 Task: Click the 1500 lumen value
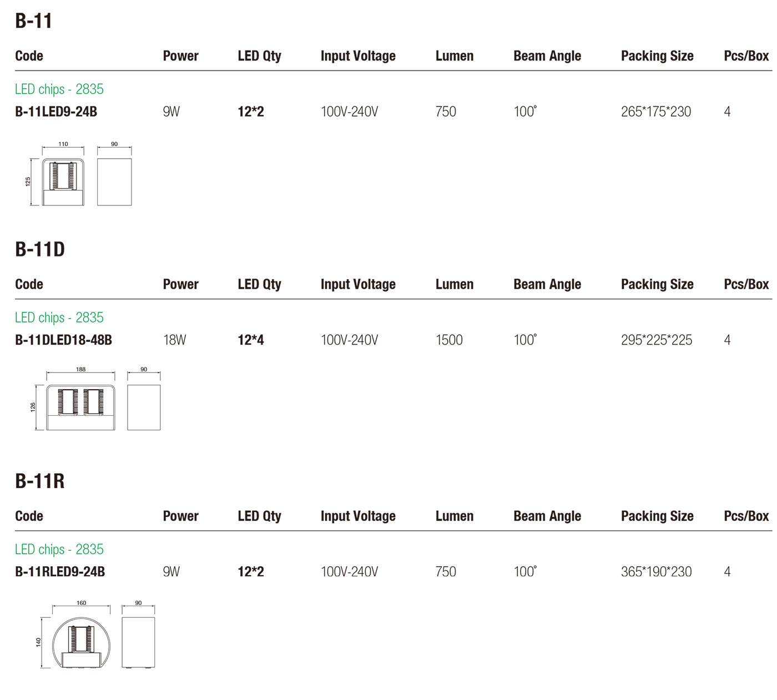[449, 340]
